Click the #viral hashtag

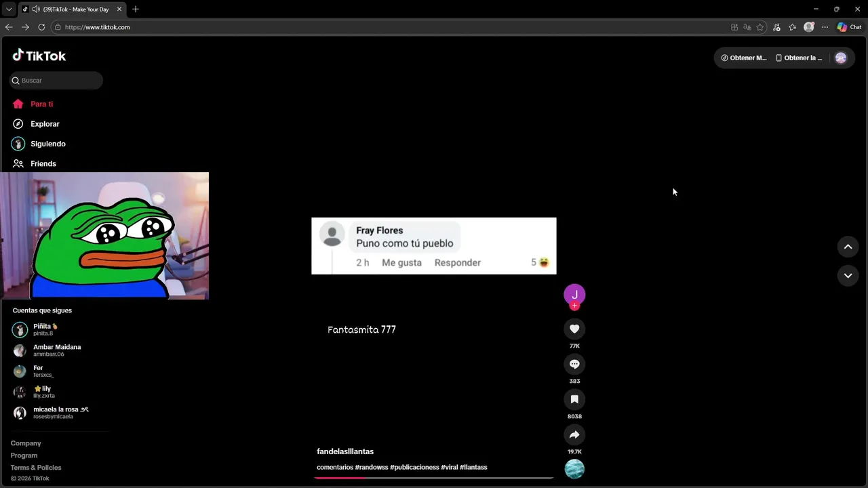(449, 467)
